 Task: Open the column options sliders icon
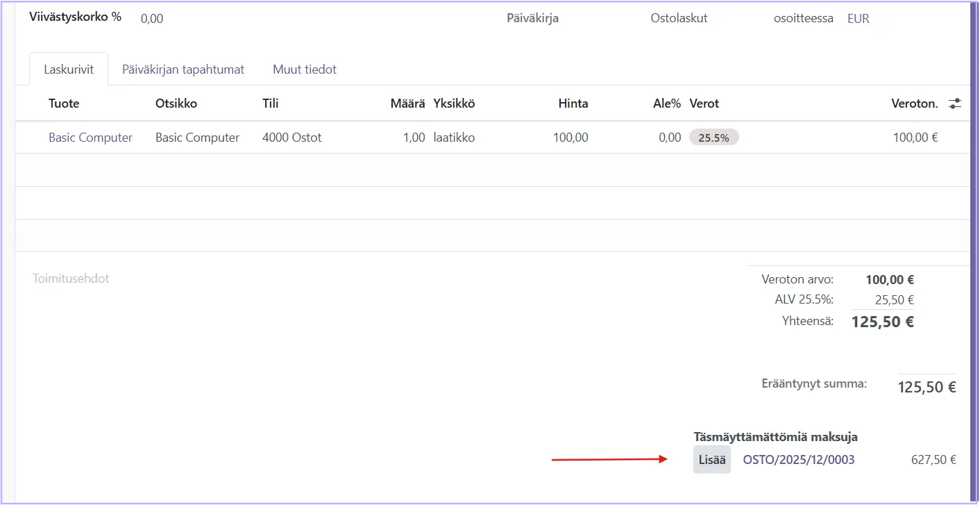pos(955,104)
